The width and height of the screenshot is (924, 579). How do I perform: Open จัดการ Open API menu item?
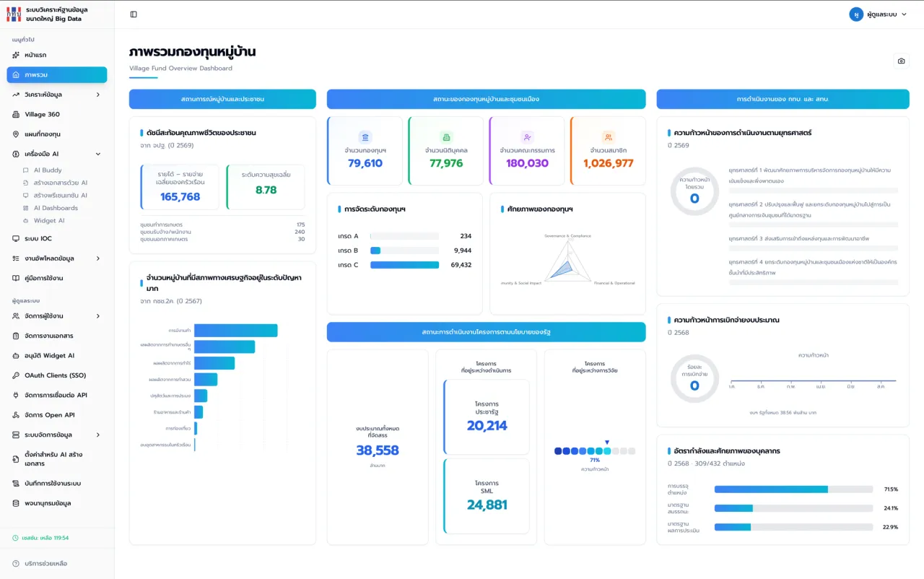tap(57, 415)
